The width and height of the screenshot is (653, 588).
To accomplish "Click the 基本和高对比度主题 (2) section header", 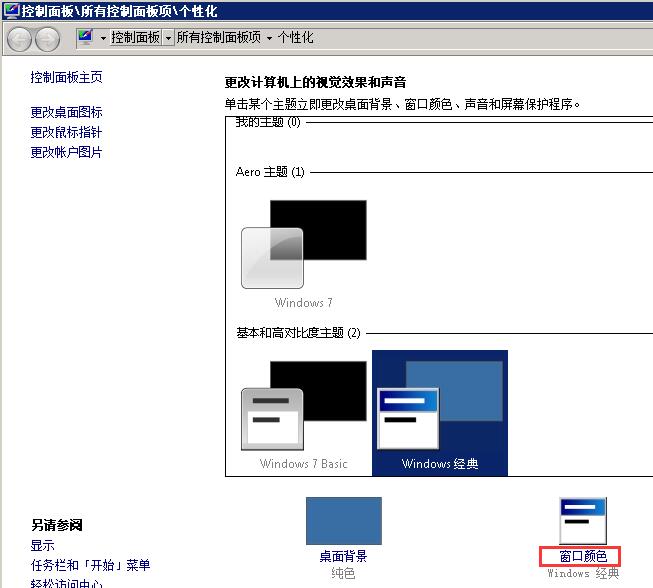I will pos(298,333).
